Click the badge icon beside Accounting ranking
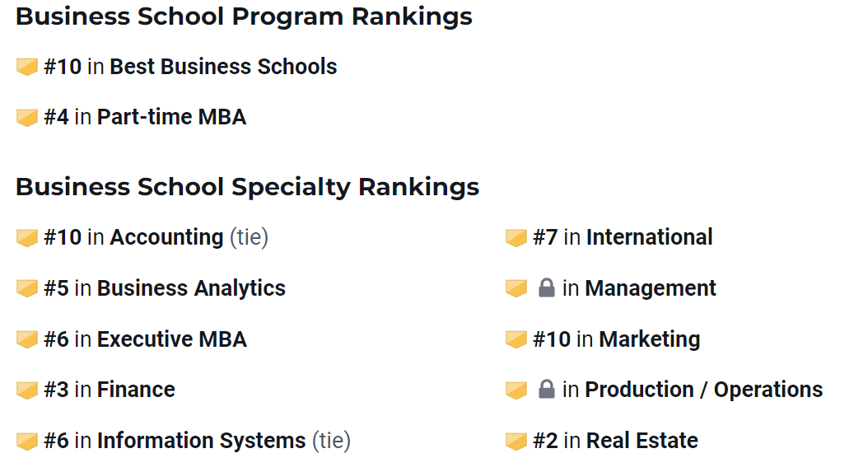The width and height of the screenshot is (868, 472). click(26, 238)
